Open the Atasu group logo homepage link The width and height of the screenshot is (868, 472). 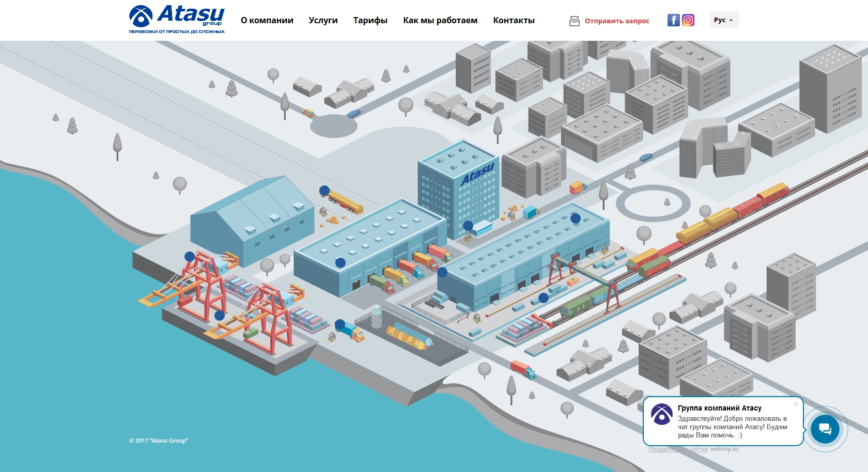177,19
